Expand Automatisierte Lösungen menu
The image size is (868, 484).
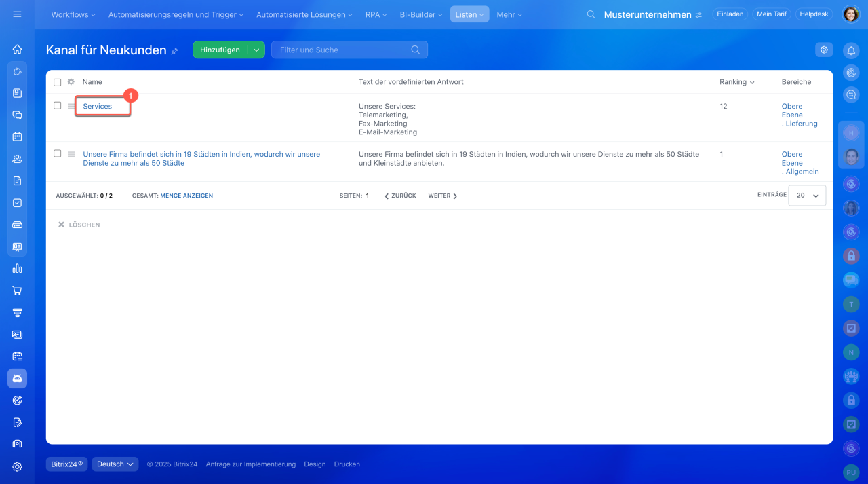tap(304, 14)
